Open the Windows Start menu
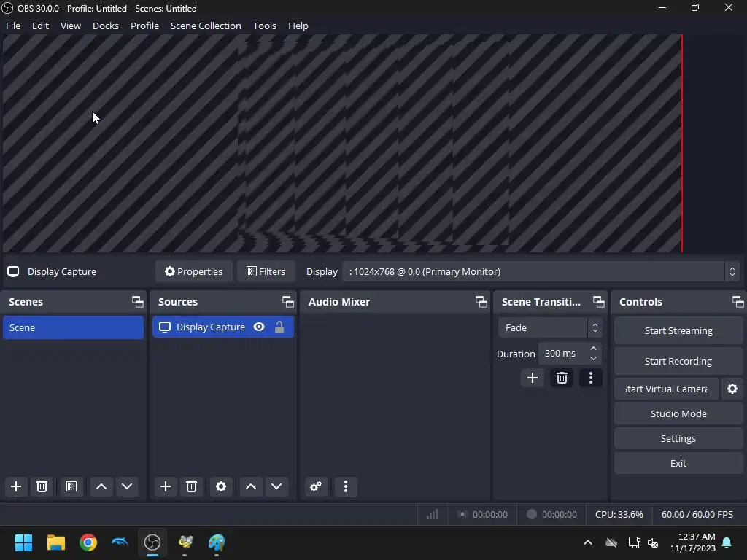 (23, 542)
